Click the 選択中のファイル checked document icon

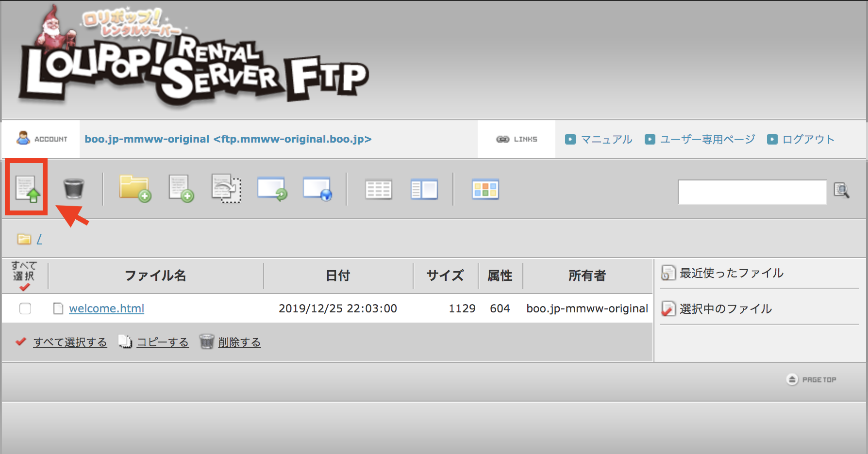[668, 309]
